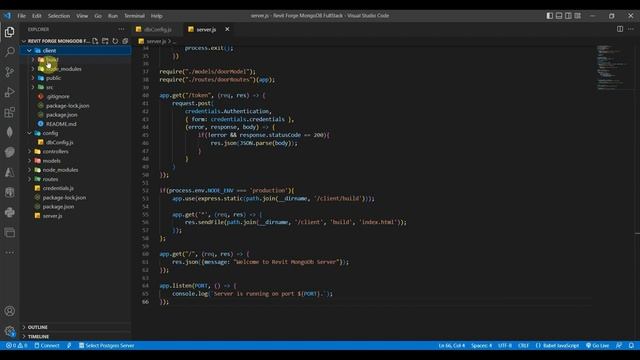This screenshot has width=640, height=360.
Task: Collapse the client folder
Action: (x=76, y=51)
